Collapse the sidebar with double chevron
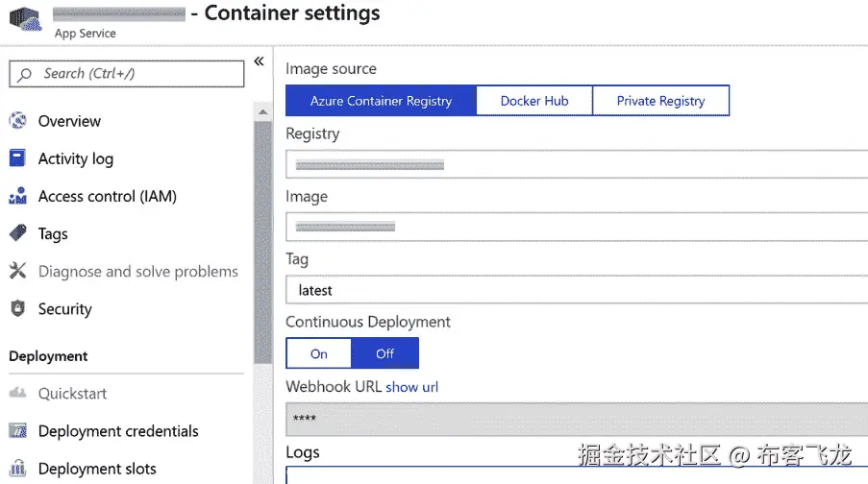Viewport: 868px width, 484px height. (260, 61)
